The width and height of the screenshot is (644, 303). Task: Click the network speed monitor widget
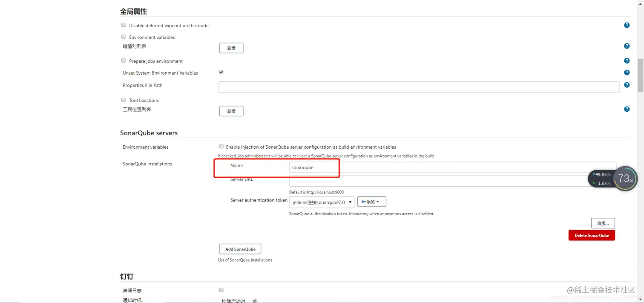[602, 179]
